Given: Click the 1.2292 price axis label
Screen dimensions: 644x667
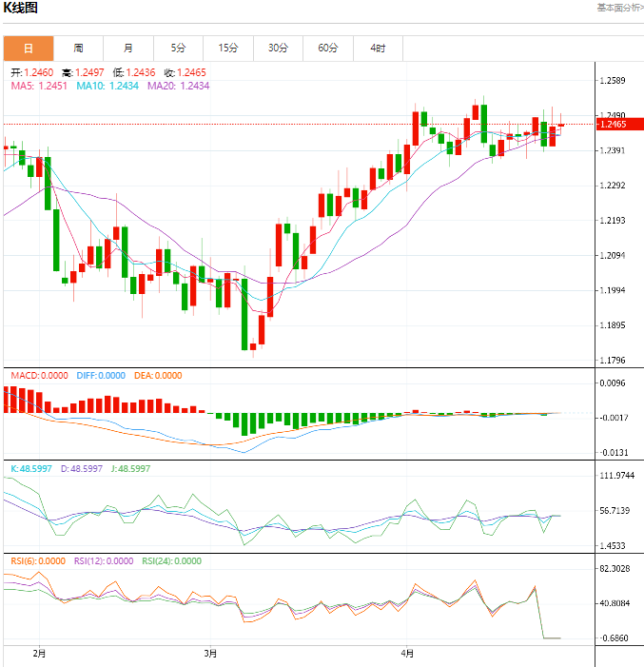Looking at the screenshot, I should pos(613,186).
